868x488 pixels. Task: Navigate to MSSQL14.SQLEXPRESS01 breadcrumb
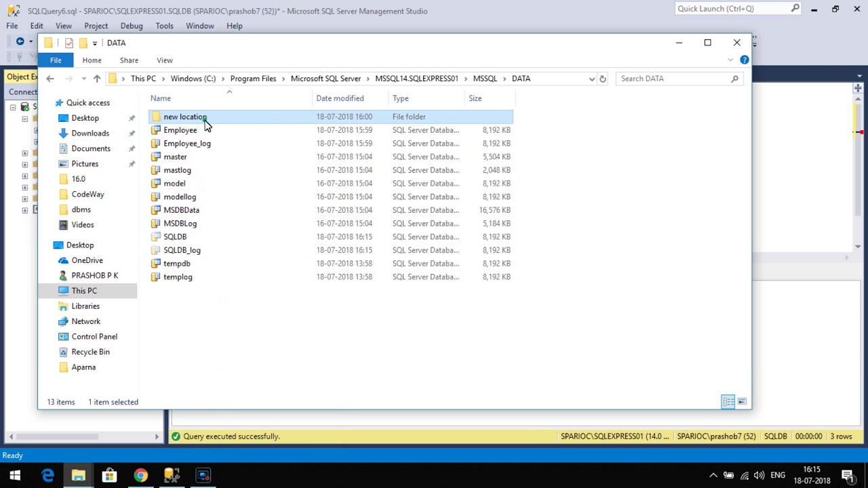[x=416, y=79]
